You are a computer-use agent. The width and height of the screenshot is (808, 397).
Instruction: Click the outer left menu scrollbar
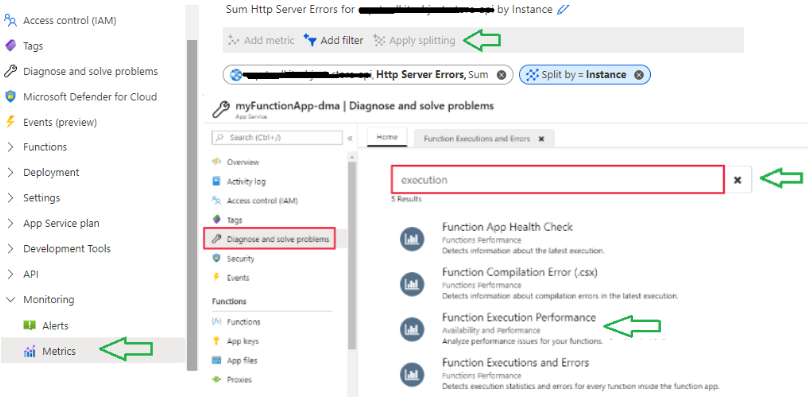192,205
